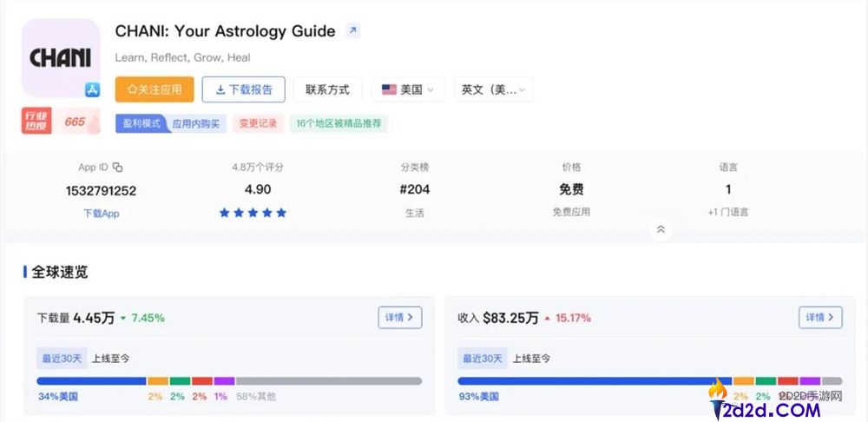Viewport: 868px width, 422px height.
Task: Open 详情 details for revenue card
Action: [x=820, y=317]
